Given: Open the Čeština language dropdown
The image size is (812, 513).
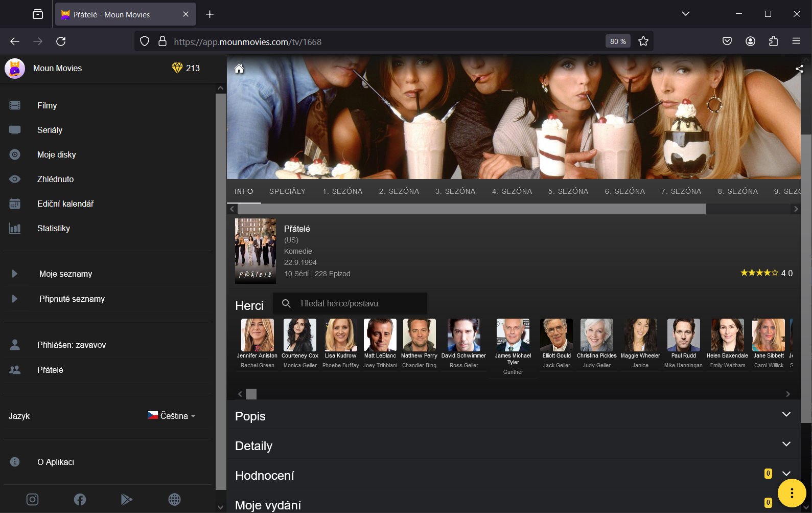Looking at the screenshot, I should pos(172,416).
